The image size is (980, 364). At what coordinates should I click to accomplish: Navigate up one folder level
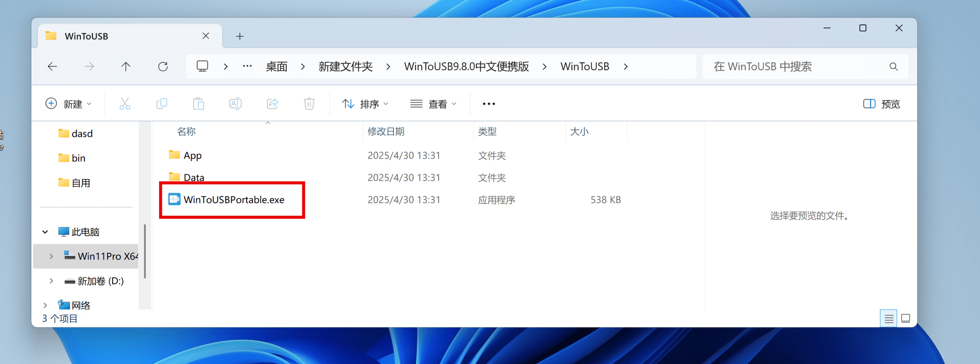(x=126, y=67)
